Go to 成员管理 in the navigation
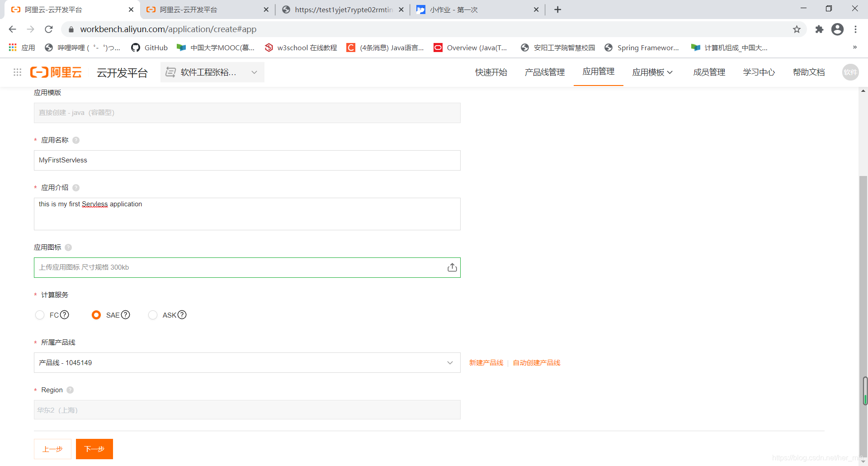The image size is (868, 466). tap(709, 72)
